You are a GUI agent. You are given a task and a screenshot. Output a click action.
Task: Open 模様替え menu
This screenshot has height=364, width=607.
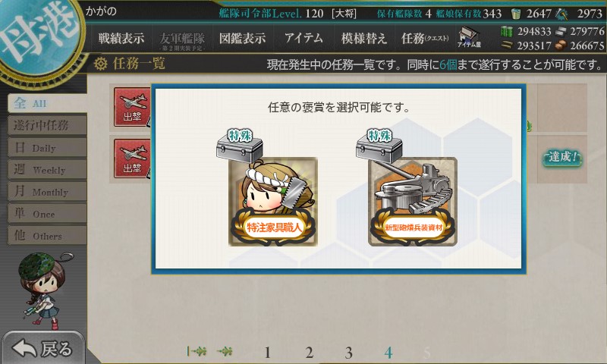coord(364,38)
